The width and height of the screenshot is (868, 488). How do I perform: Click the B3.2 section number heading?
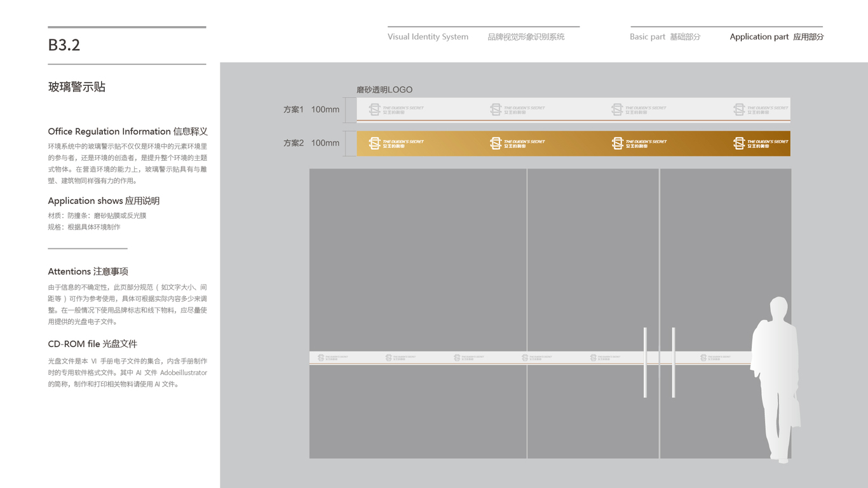(64, 45)
